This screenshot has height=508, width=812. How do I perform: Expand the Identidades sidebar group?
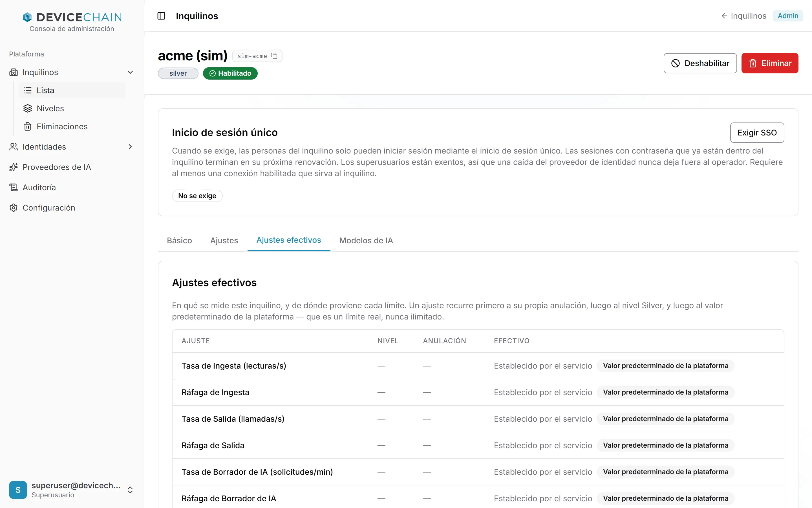[130, 147]
